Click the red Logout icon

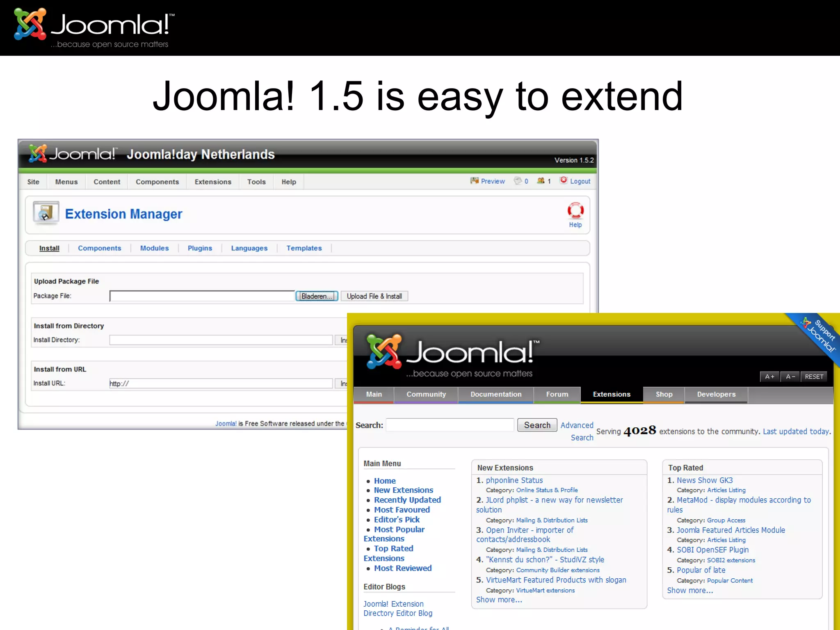564,180
